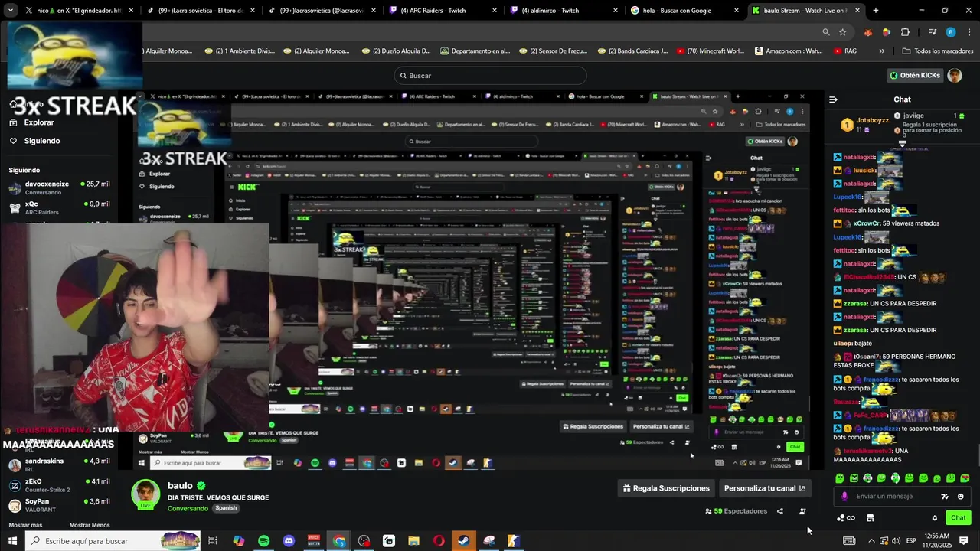980x551 pixels.
Task: Click the purple microphone icon in chat box
Action: (x=844, y=496)
